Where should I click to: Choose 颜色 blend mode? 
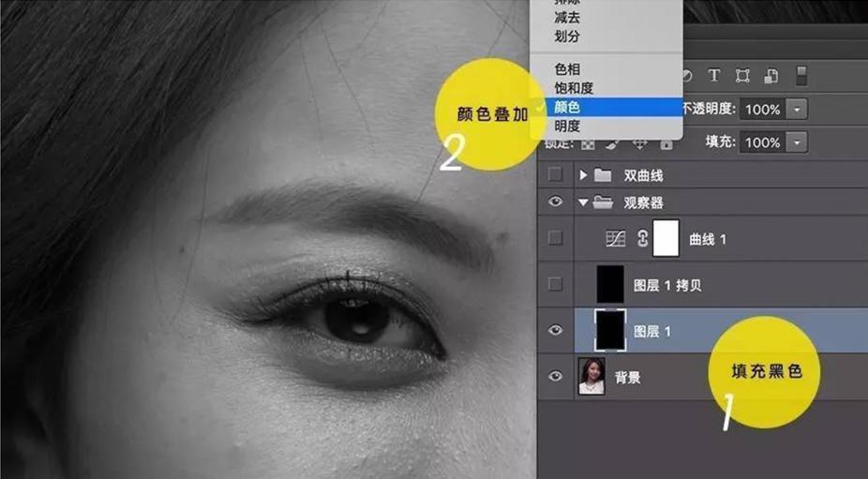(x=606, y=107)
